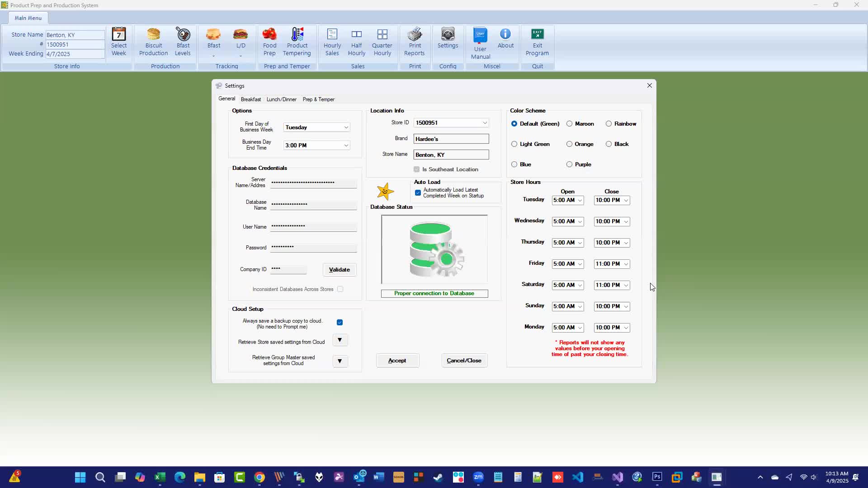
Task: Click Store Name field in Location Info
Action: point(451,155)
